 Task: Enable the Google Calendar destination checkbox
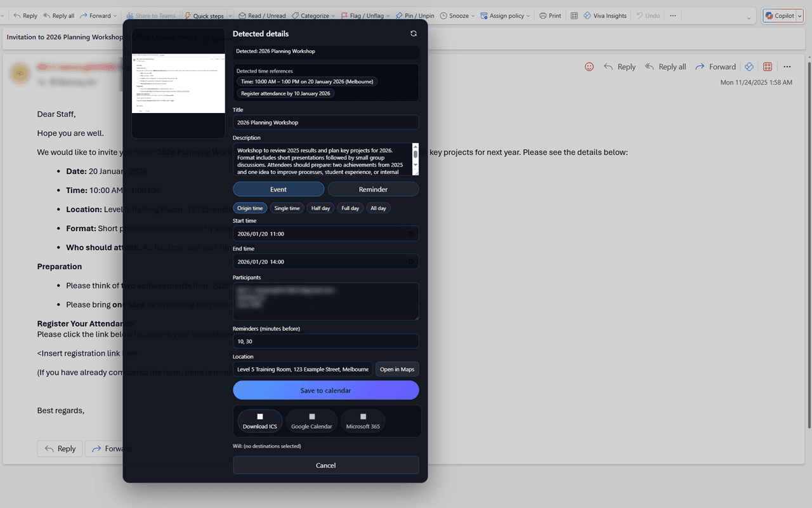pyautogui.click(x=311, y=417)
